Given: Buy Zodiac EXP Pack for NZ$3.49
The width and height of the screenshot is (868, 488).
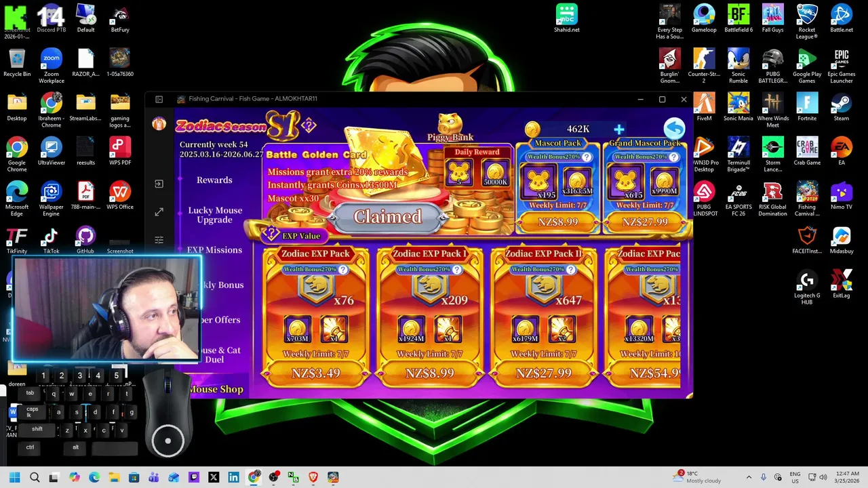Looking at the screenshot, I should (x=315, y=373).
